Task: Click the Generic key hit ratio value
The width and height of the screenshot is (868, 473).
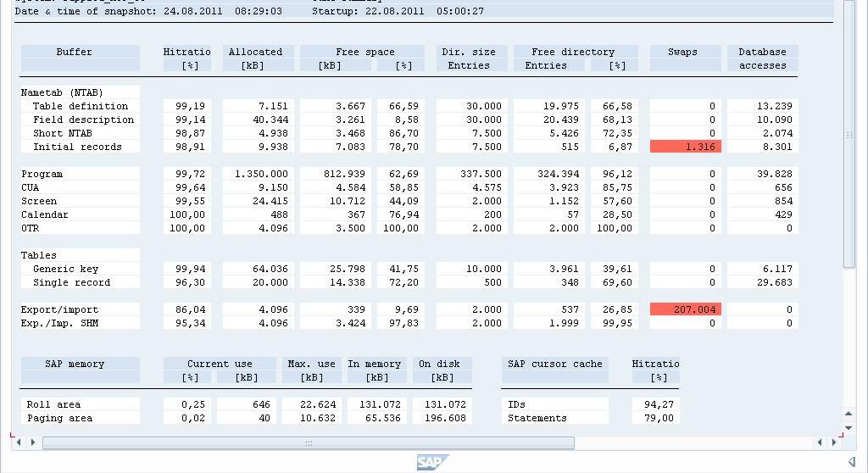Action: pyautogui.click(x=187, y=269)
